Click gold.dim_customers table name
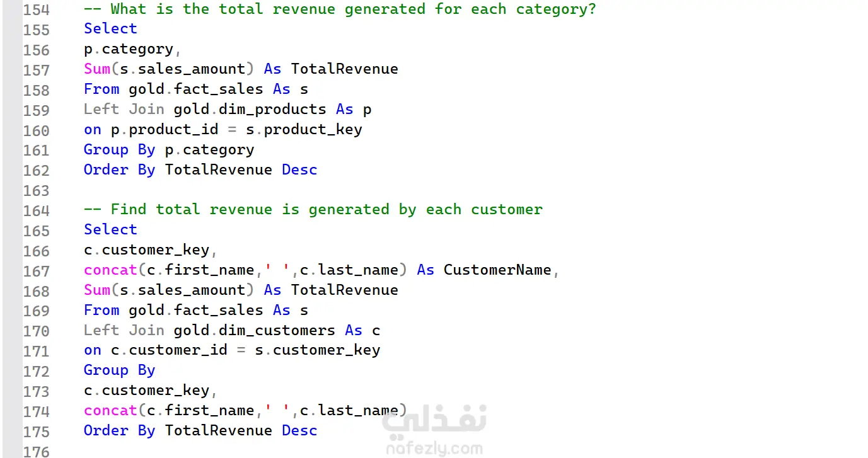Image resolution: width=868 pixels, height=458 pixels. [x=255, y=331]
